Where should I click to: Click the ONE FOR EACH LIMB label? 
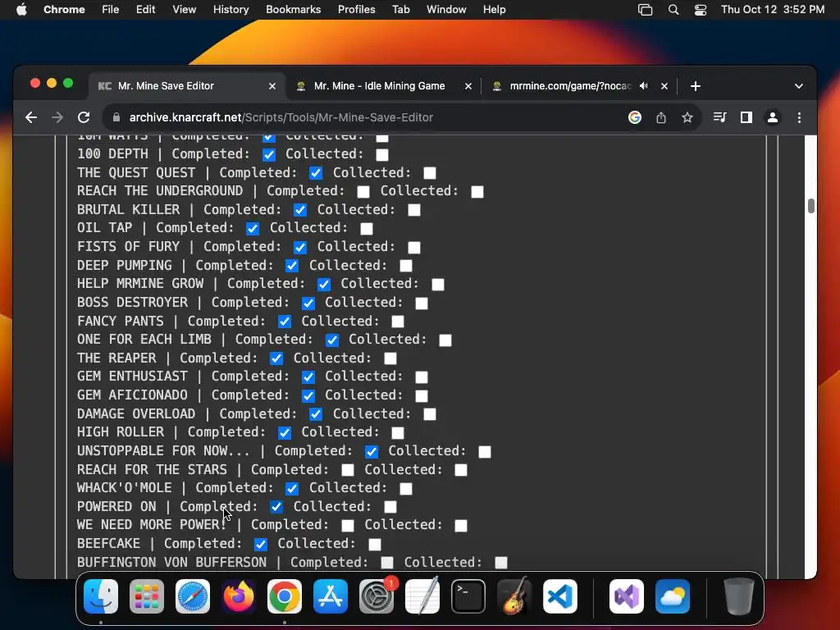[144, 340]
